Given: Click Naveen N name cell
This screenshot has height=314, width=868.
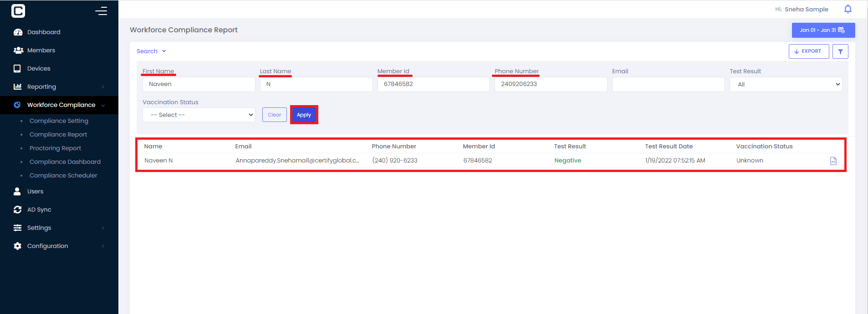Looking at the screenshot, I should [x=158, y=161].
